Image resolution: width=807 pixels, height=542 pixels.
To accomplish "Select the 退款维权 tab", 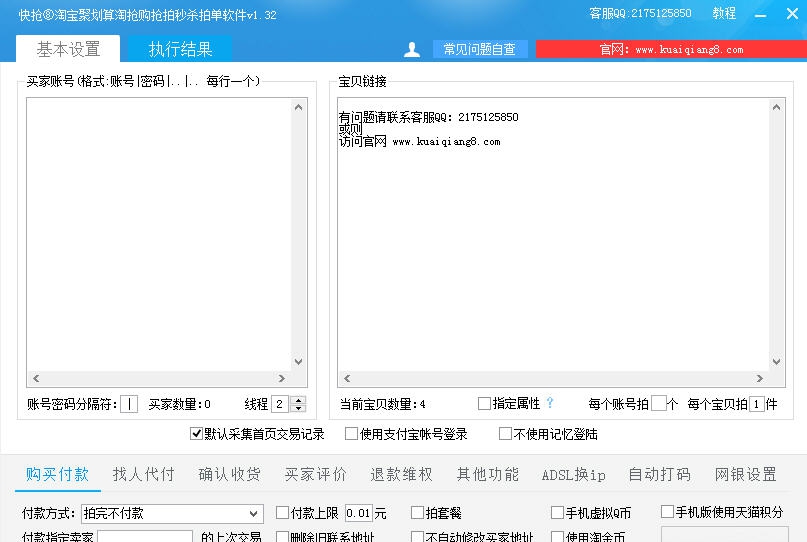I will [401, 474].
